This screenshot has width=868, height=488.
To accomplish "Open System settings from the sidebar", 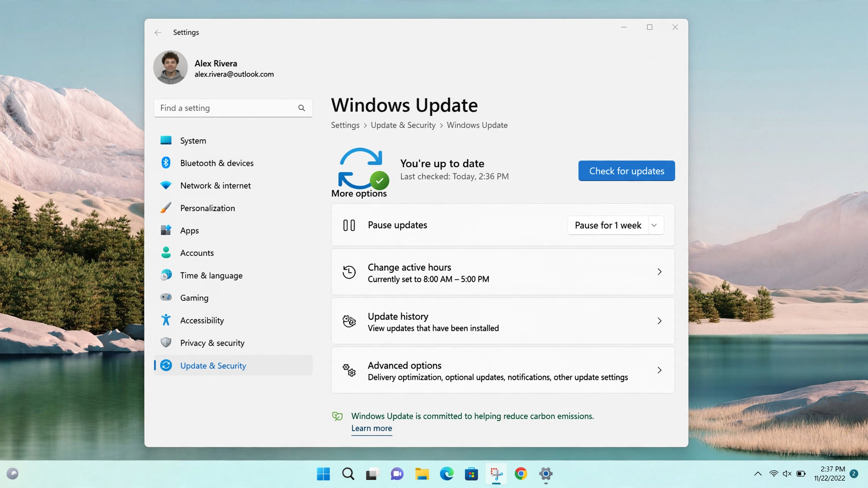I will coord(233,141).
